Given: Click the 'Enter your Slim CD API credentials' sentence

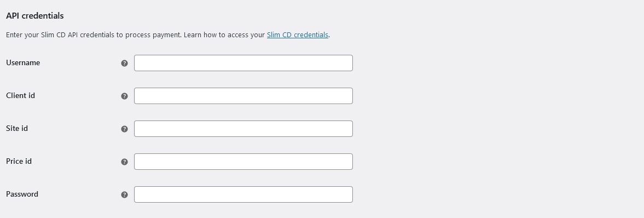Looking at the screenshot, I should click(94, 35).
